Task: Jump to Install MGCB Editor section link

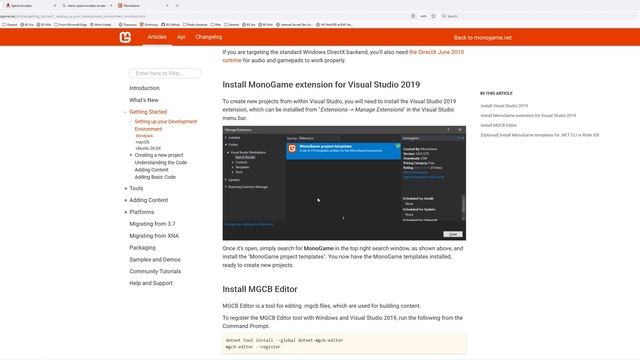Action: tap(498, 125)
